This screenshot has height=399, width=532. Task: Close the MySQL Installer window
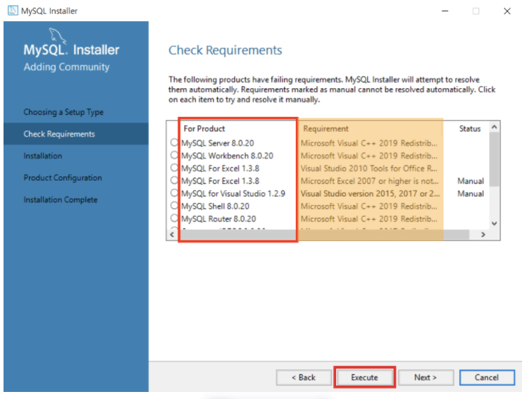[x=507, y=11]
